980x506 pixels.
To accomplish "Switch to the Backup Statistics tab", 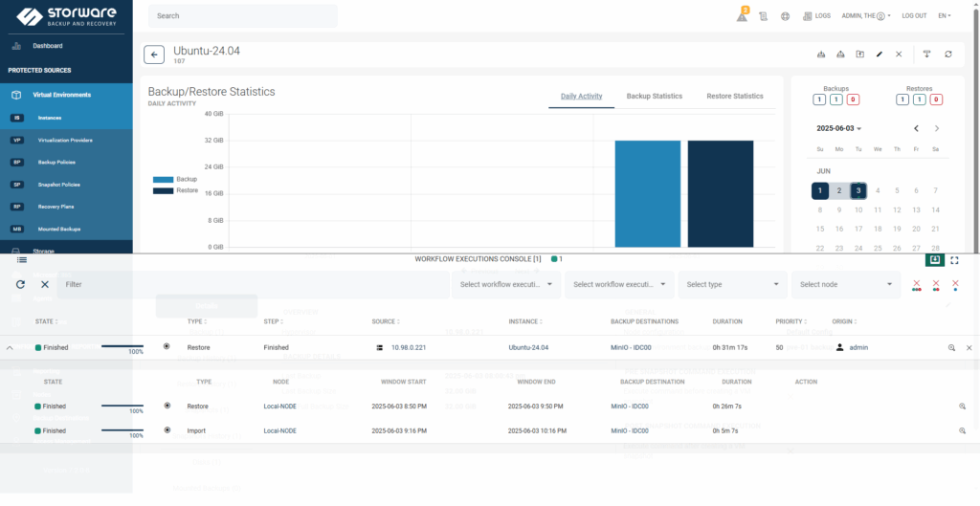I will [x=654, y=96].
